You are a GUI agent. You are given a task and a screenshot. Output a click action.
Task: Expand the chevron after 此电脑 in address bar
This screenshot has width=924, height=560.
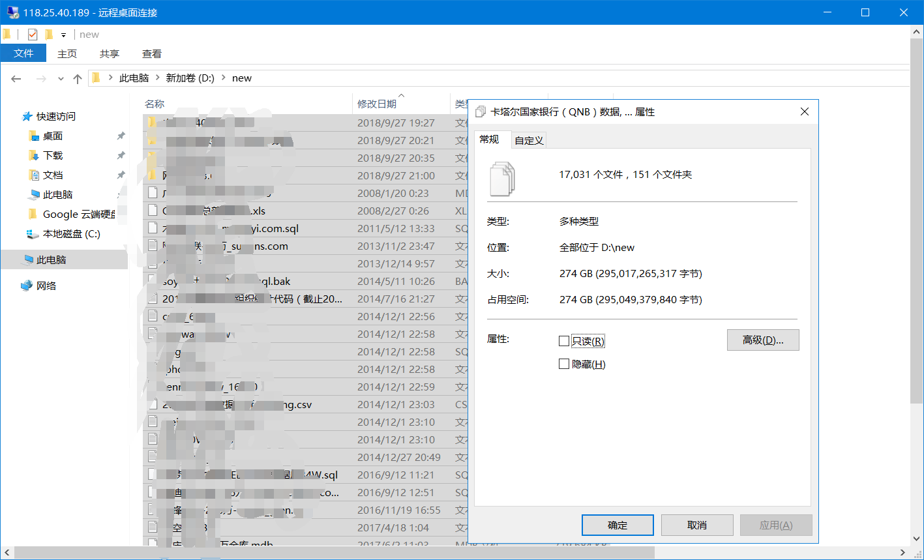click(157, 78)
